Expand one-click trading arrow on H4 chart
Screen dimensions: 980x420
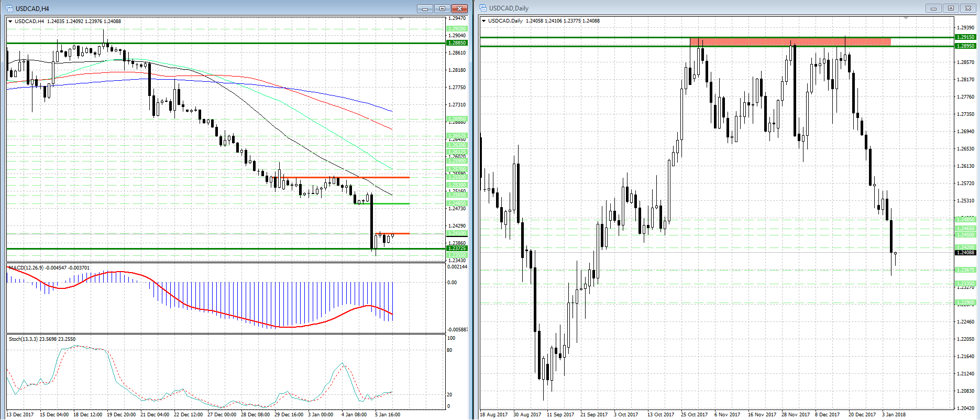(x=10, y=21)
